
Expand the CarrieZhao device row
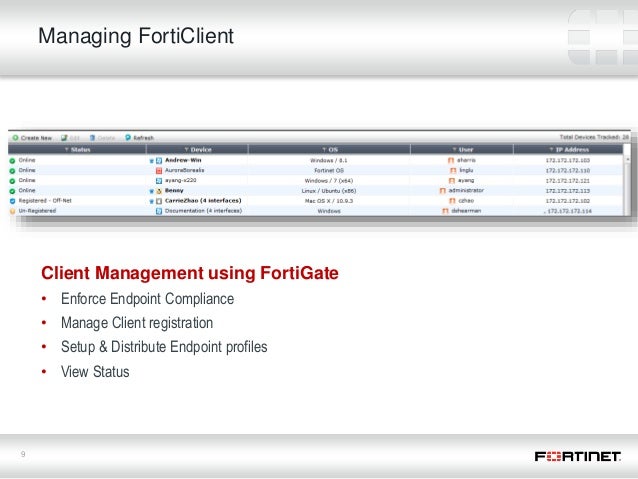coord(151,201)
